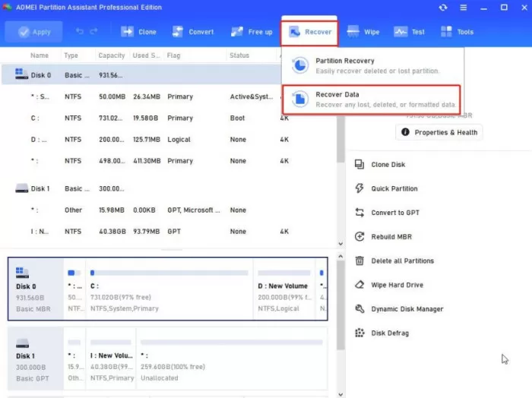Click the Disk Defrag icon
532x398 pixels.
point(359,333)
